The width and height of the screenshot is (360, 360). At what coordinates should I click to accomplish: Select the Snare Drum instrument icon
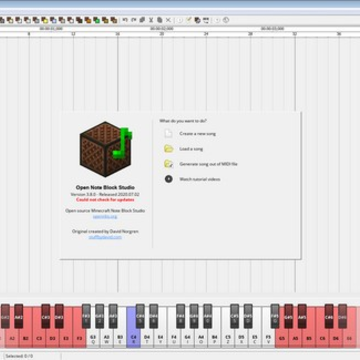10,20
